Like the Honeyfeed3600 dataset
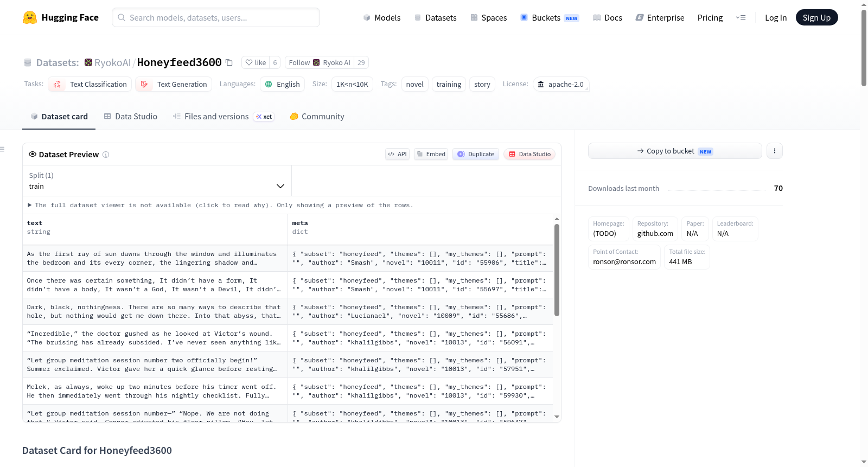The height and width of the screenshot is (467, 868). pos(256,62)
